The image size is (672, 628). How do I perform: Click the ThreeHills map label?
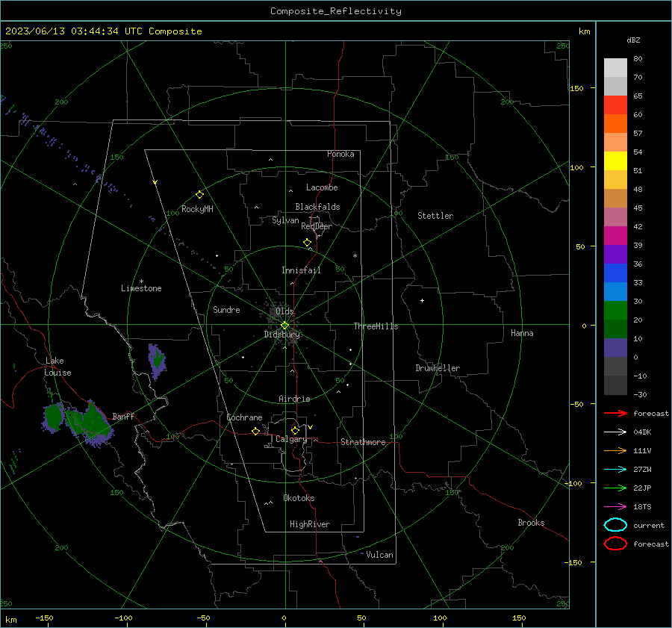coord(376,326)
